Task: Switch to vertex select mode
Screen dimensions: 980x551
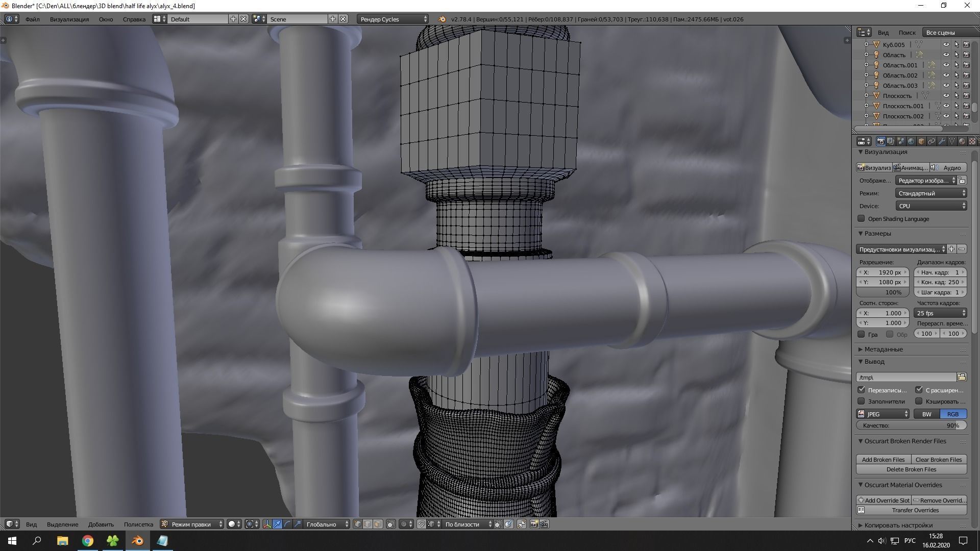Action: 357,524
